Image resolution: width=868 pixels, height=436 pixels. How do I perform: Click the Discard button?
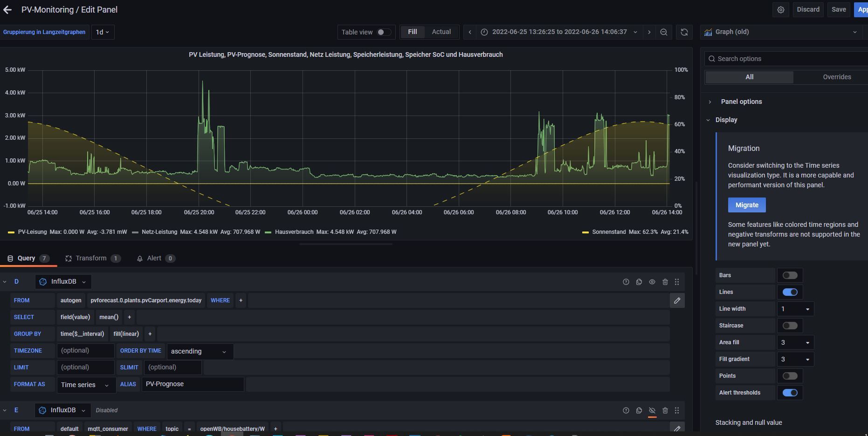pyautogui.click(x=808, y=10)
